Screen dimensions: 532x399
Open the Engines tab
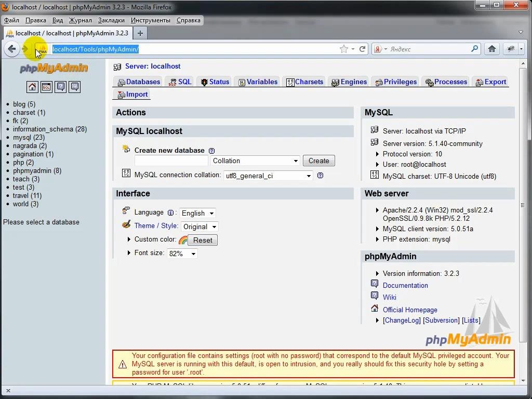click(349, 82)
